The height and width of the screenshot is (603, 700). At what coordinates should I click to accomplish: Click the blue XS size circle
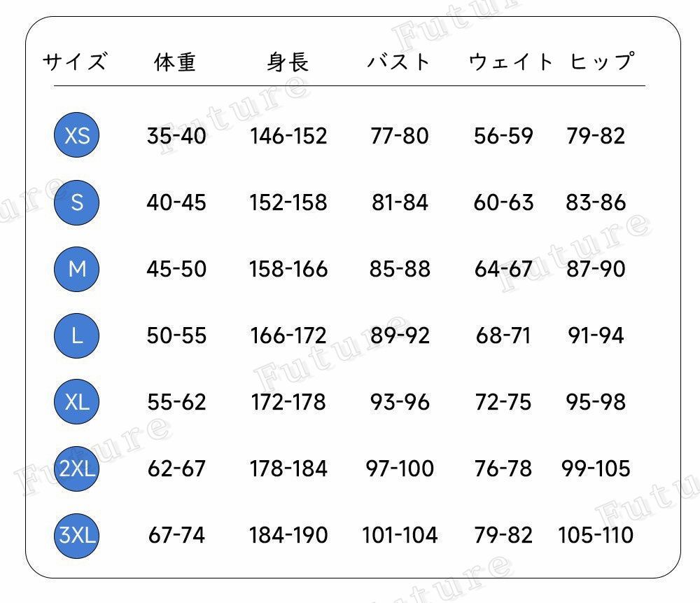(76, 135)
